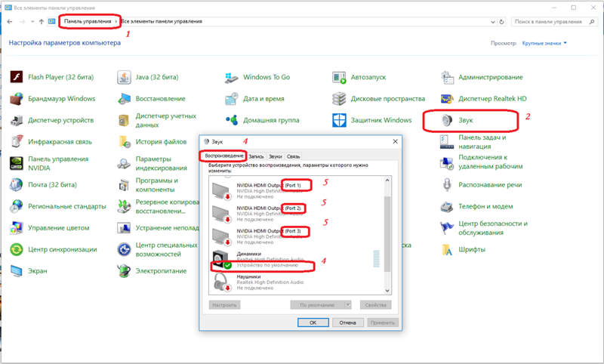Expand the address bar history dropdown
Viewport: 604px width, 364px height.
(493, 22)
